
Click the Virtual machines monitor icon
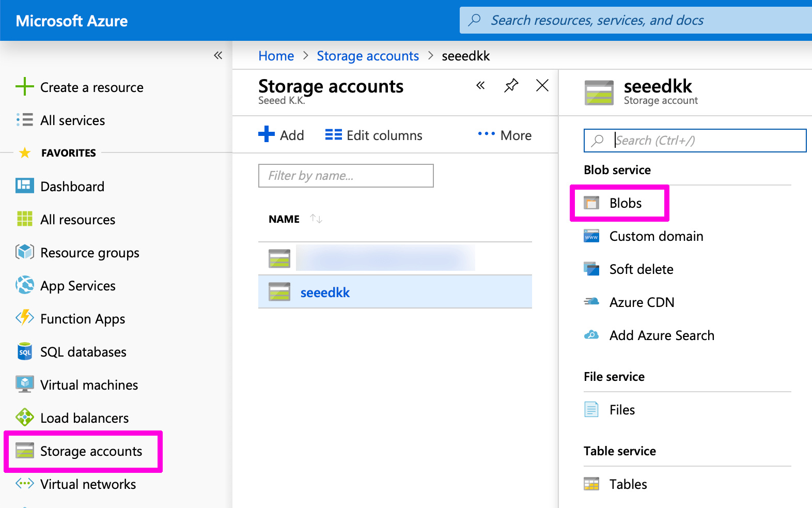[24, 384]
